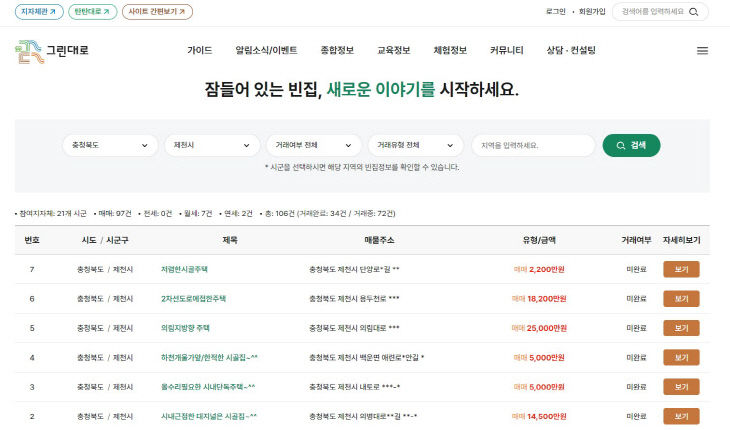Open listing 하천개울가앞/한적한 시골집
Viewport: 730px width, 430px height.
pyautogui.click(x=209, y=357)
